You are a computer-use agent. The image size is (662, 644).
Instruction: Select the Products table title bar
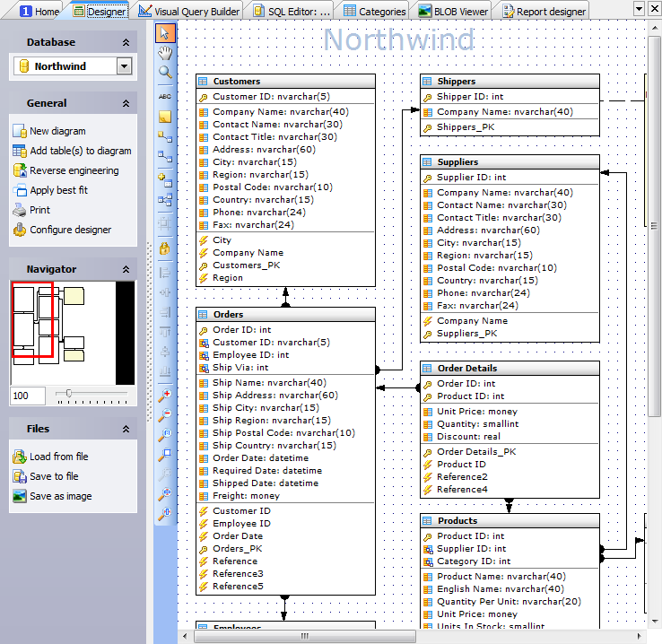(510, 521)
